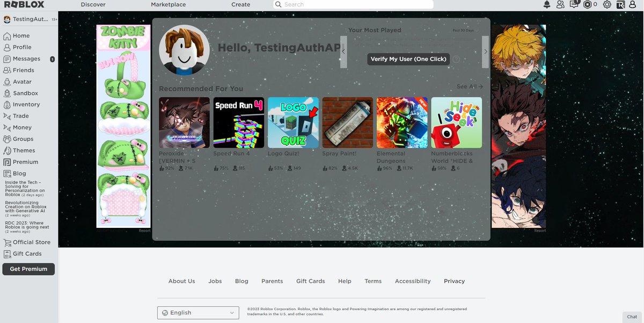Screen dimensions: 644x323
Task: Open Avatar in the sidebar
Action: 18,82
